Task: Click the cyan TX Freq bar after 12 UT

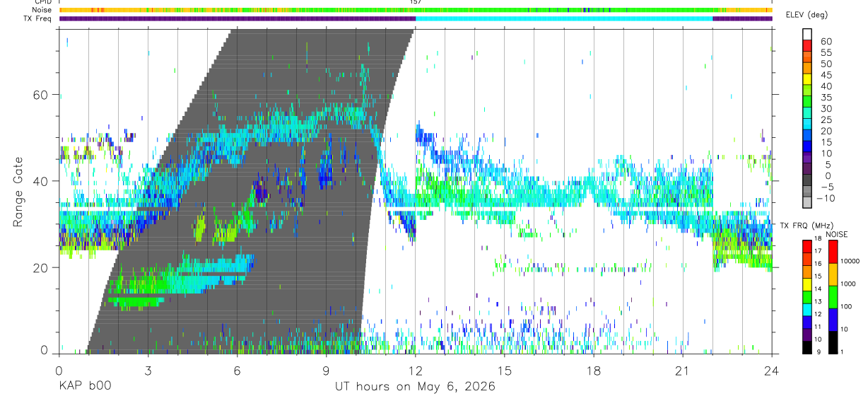Action: click(563, 18)
